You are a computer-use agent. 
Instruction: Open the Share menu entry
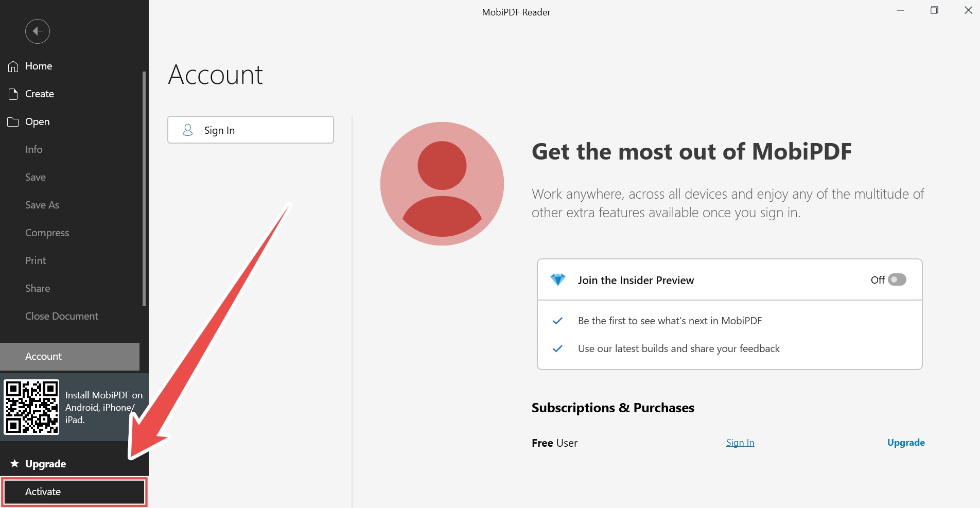(x=38, y=289)
